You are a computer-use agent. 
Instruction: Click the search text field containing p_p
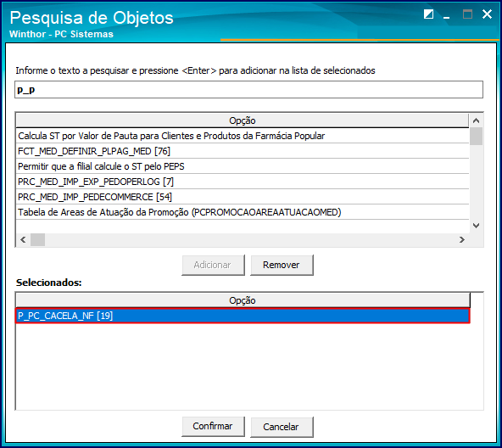click(x=248, y=90)
